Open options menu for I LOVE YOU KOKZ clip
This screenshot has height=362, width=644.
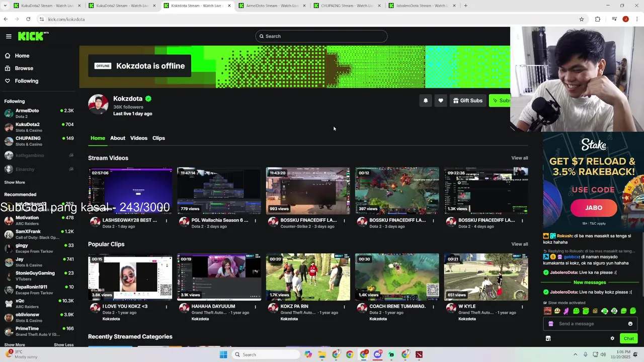coord(167,307)
